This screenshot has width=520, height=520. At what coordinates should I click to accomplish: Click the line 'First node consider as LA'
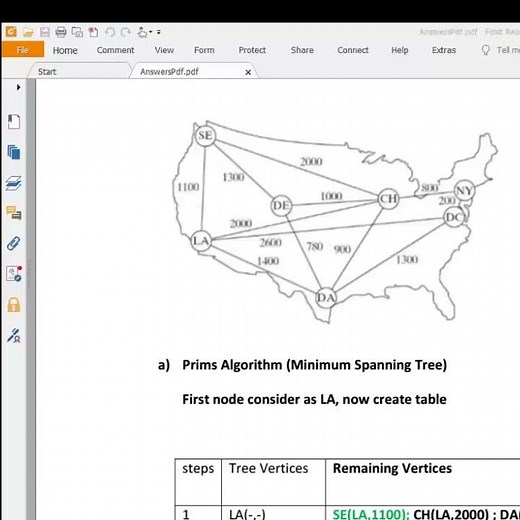pos(260,399)
